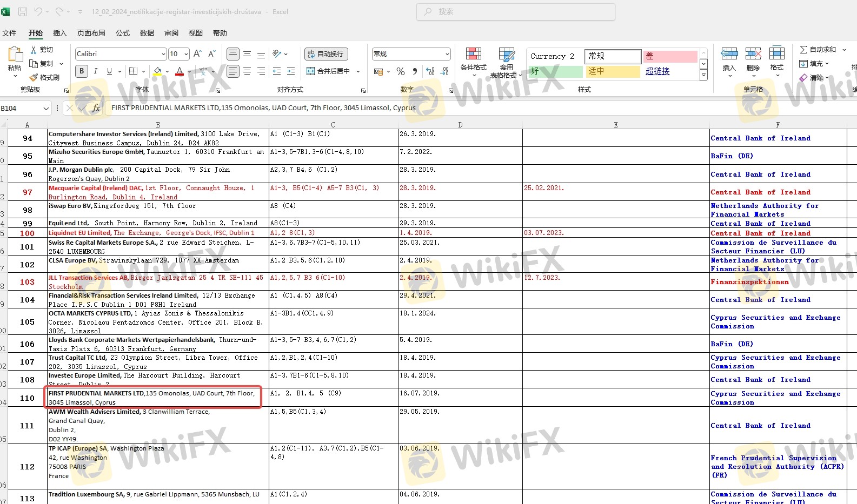Click the Format Painter (格式刷) brush icon
The height and width of the screenshot is (504, 857).
(x=34, y=78)
